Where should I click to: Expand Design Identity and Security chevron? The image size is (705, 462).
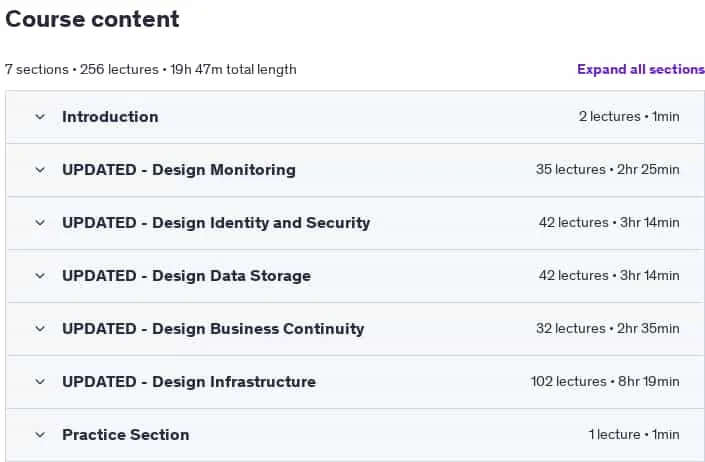point(40,223)
